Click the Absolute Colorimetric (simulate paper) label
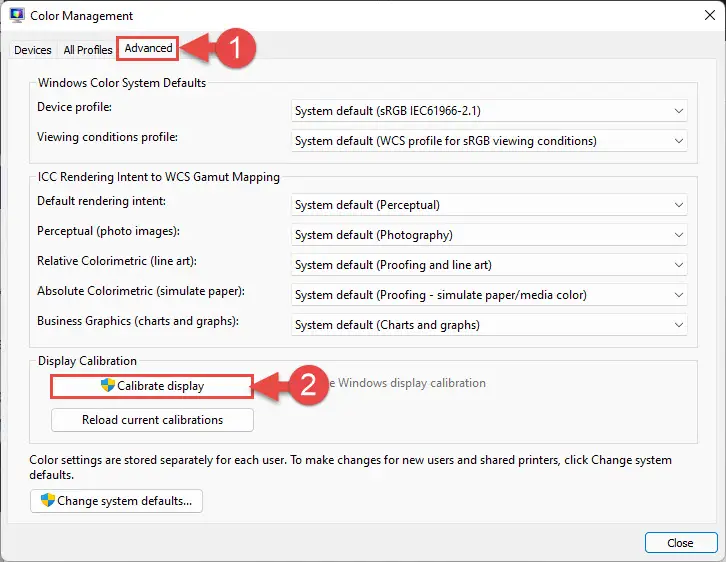The height and width of the screenshot is (562, 726). [x=141, y=291]
